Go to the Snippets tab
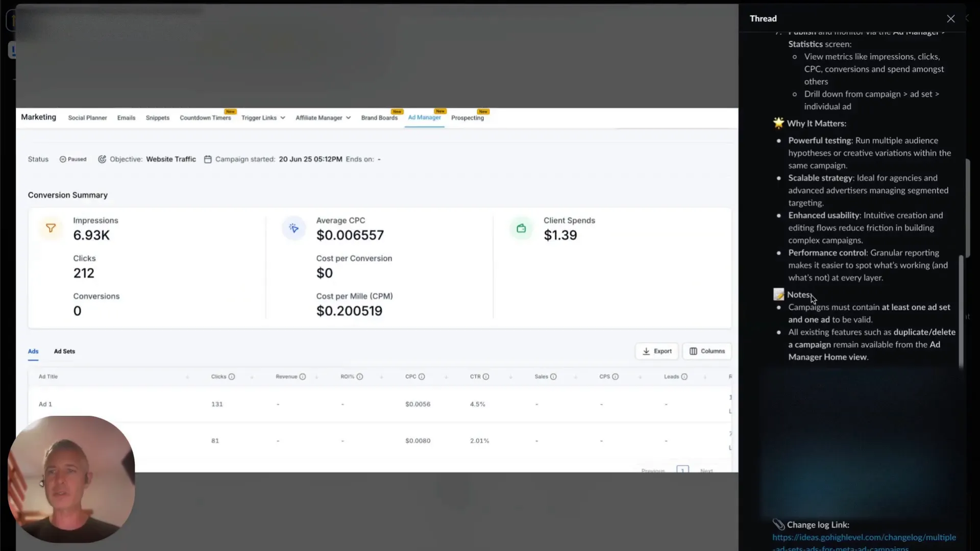Viewport: 980px width, 551px height. [157, 118]
